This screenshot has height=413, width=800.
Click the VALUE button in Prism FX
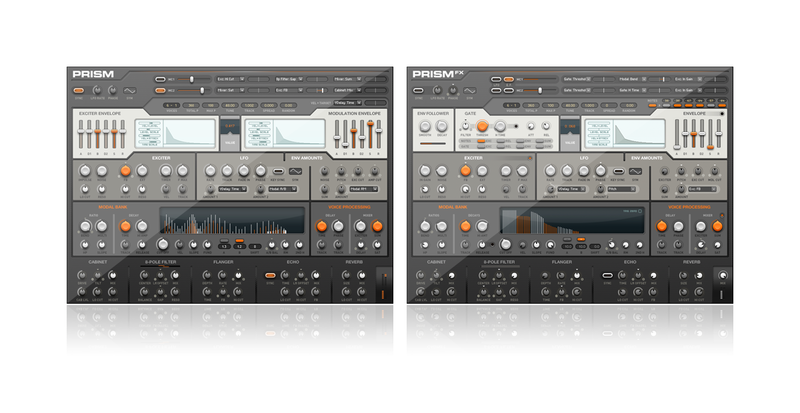point(570,143)
